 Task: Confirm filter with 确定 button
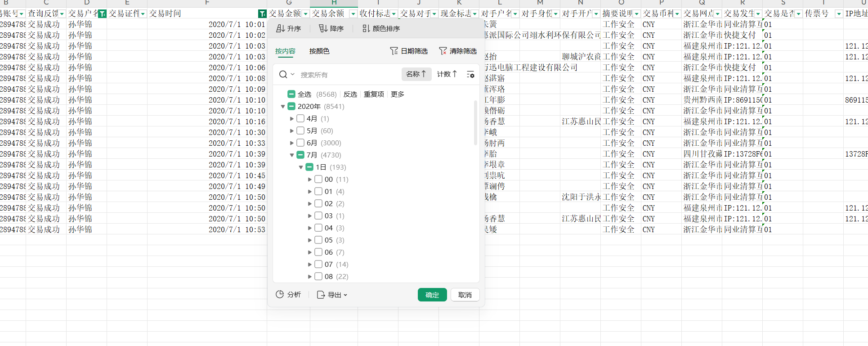tap(432, 295)
